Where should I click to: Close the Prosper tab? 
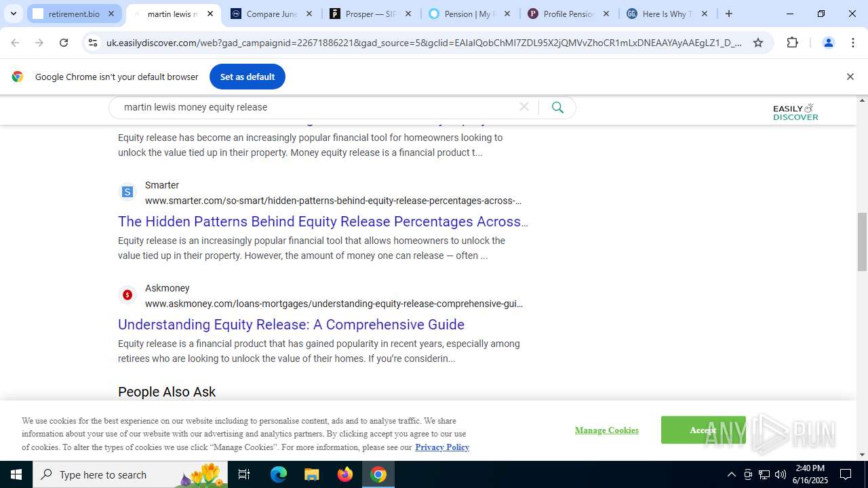[x=408, y=14]
